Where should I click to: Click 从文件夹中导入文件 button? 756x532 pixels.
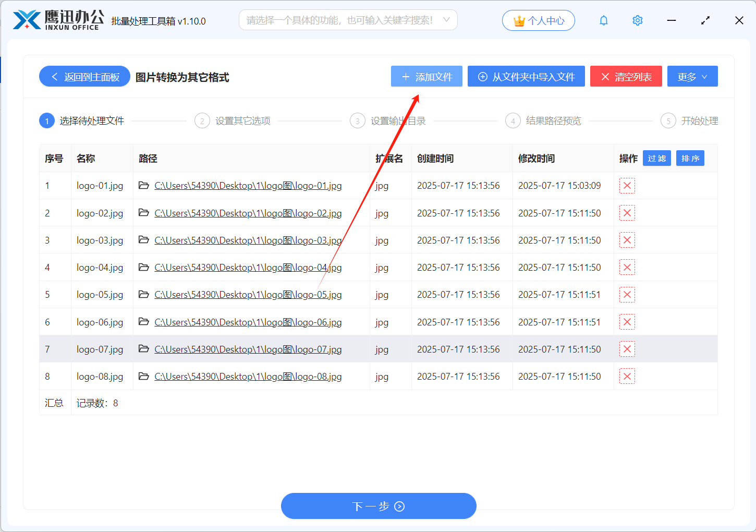(526, 76)
